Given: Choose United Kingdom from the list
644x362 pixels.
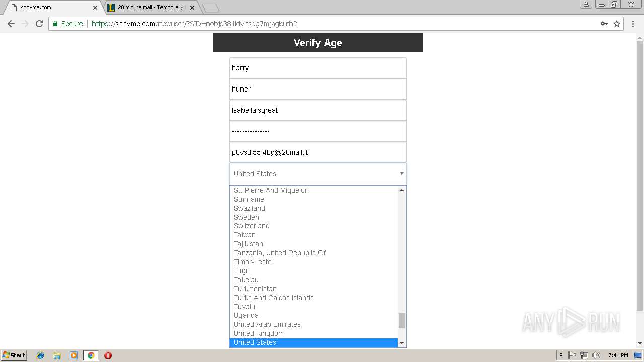Looking at the screenshot, I should click(314, 333).
